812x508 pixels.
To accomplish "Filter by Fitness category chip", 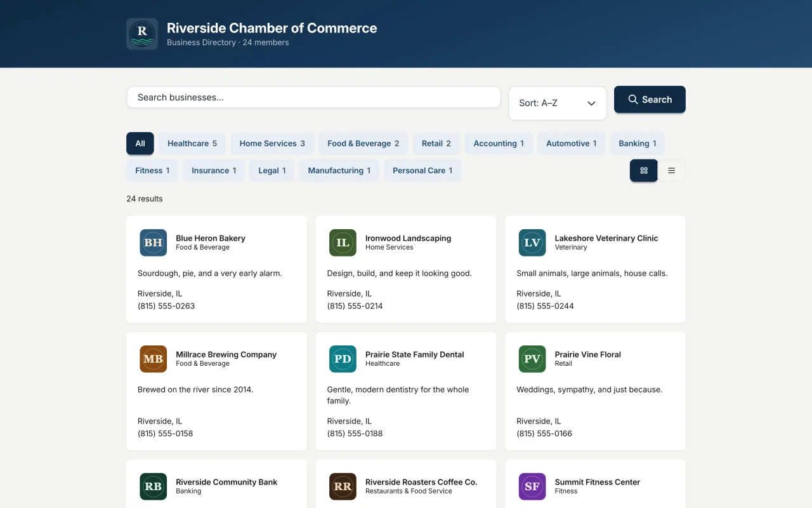I will click(152, 171).
